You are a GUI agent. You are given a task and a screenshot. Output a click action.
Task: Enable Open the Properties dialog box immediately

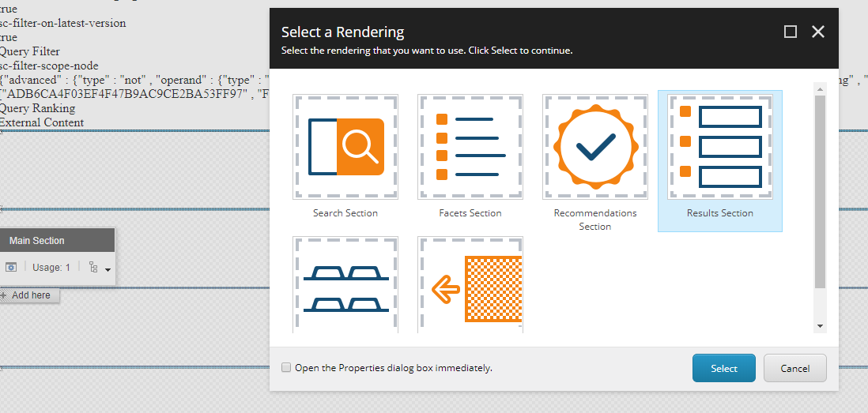(286, 368)
